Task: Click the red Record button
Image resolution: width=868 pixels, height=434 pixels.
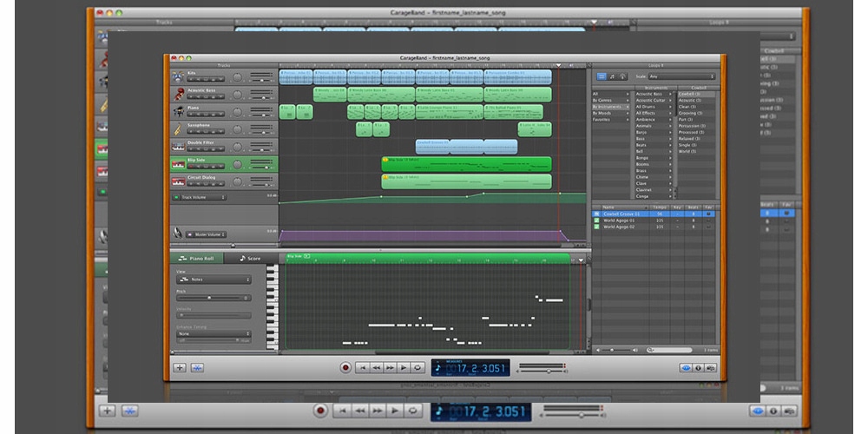Action: point(346,367)
